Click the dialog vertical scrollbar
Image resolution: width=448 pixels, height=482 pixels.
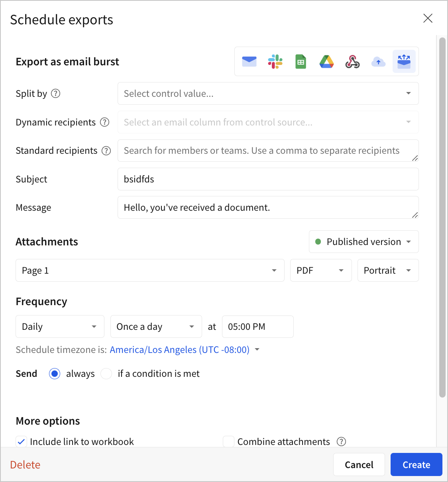(442, 217)
